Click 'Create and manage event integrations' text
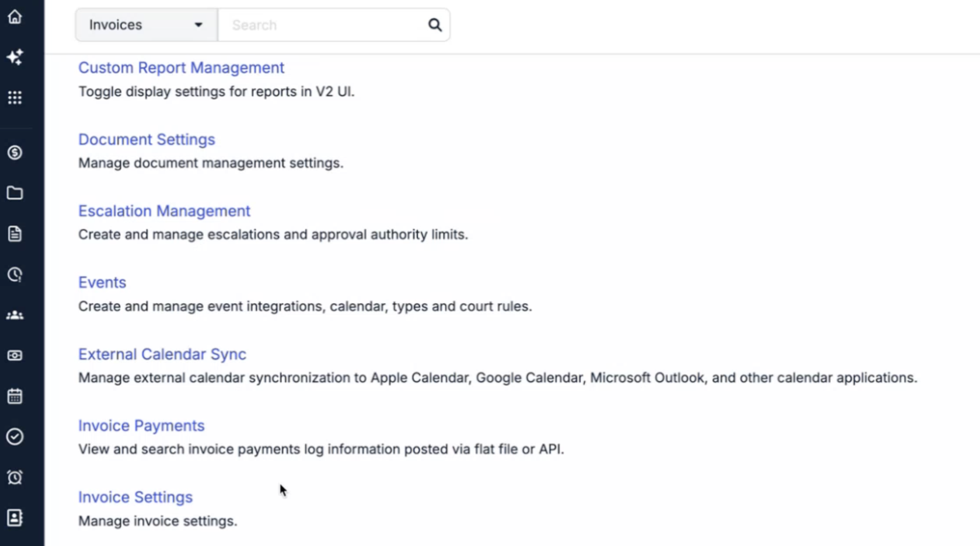 (x=305, y=306)
